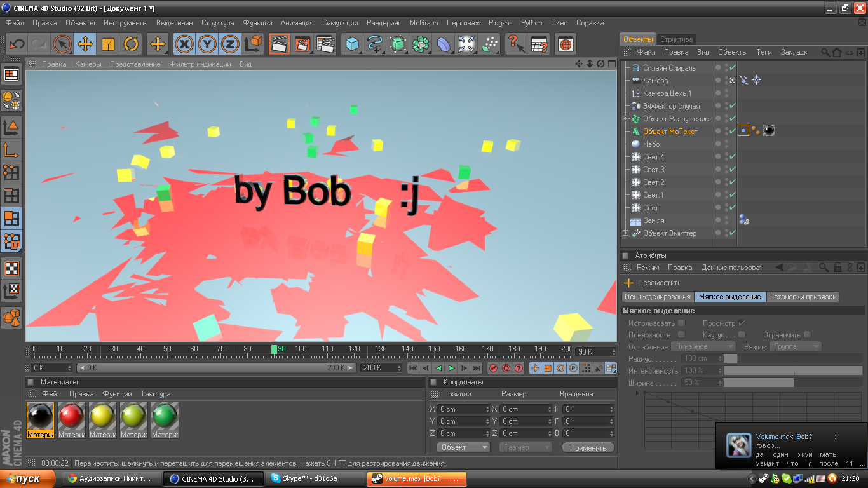868x488 pixels.
Task: Jump to the start of animation
Action: 413,368
